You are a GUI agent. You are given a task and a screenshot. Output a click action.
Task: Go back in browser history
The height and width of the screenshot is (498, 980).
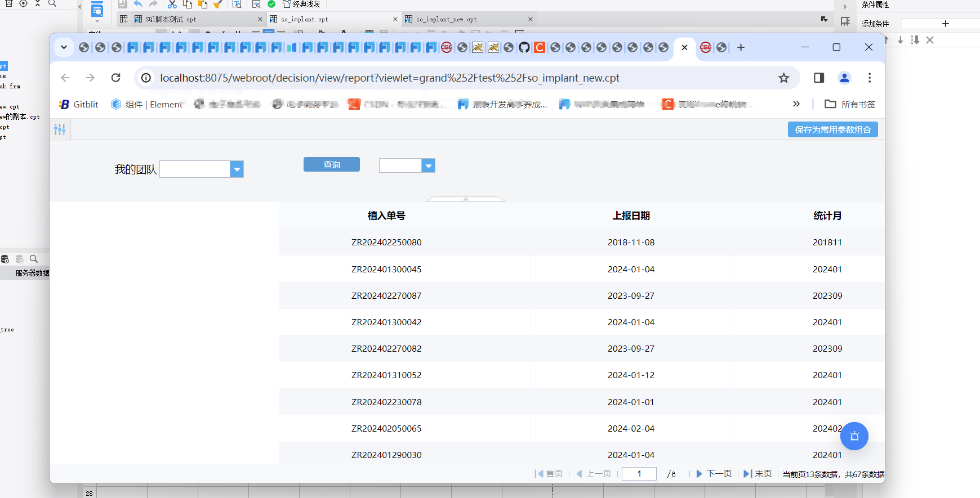pos(65,78)
